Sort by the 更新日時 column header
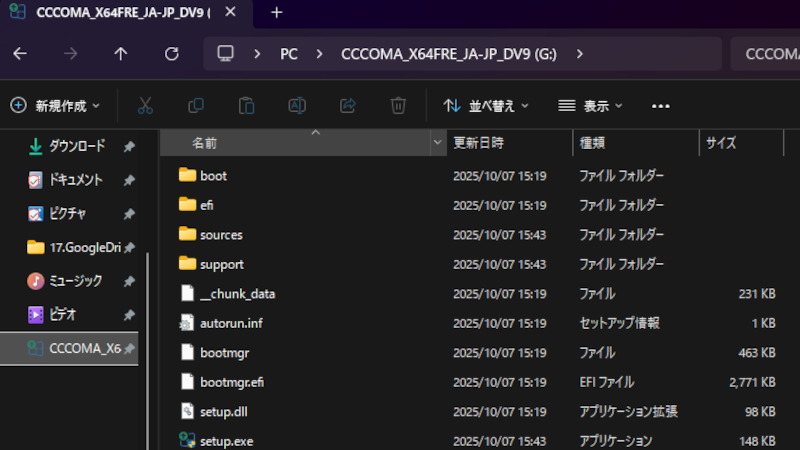The height and width of the screenshot is (450, 800). click(479, 143)
